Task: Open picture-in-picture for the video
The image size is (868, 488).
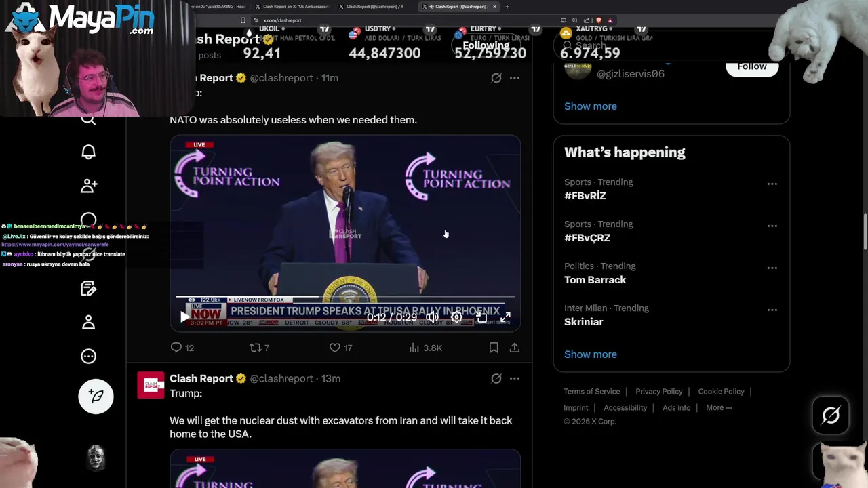Action: pos(481,317)
